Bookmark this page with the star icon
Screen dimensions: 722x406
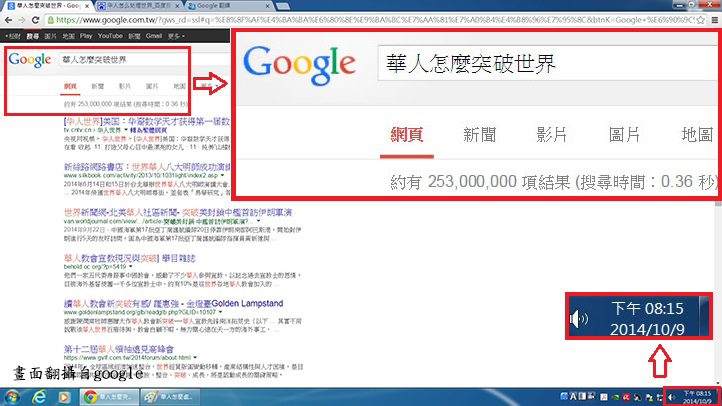point(701,20)
